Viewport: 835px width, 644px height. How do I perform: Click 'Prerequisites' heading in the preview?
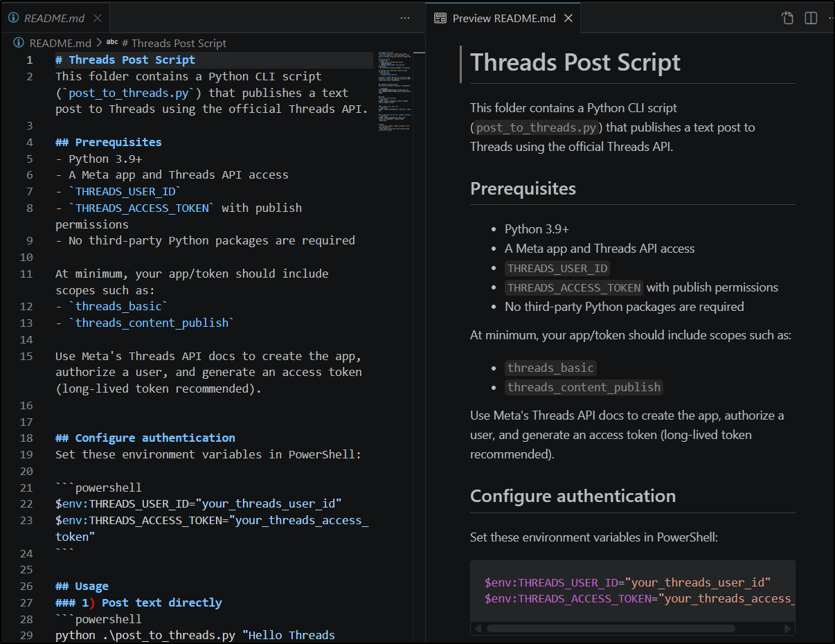pos(523,188)
